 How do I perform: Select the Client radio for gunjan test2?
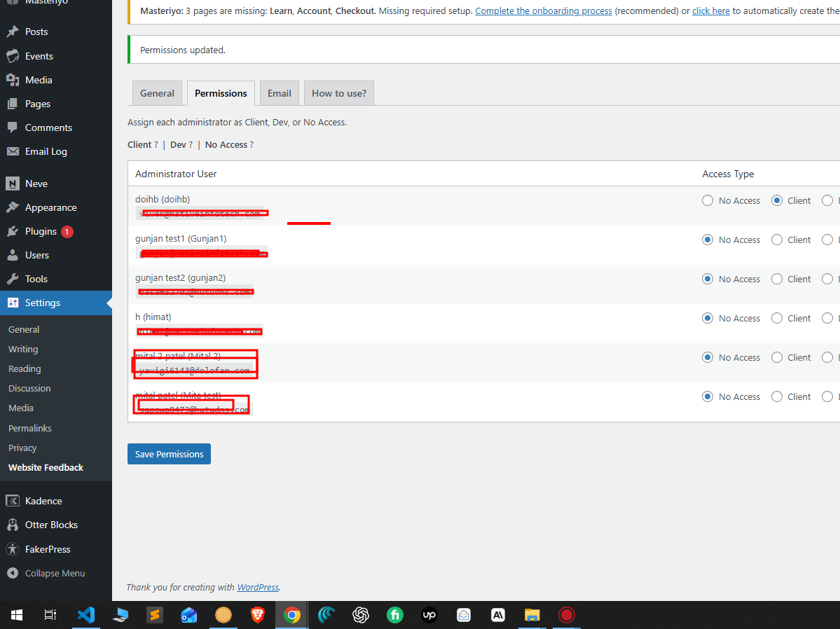click(778, 279)
